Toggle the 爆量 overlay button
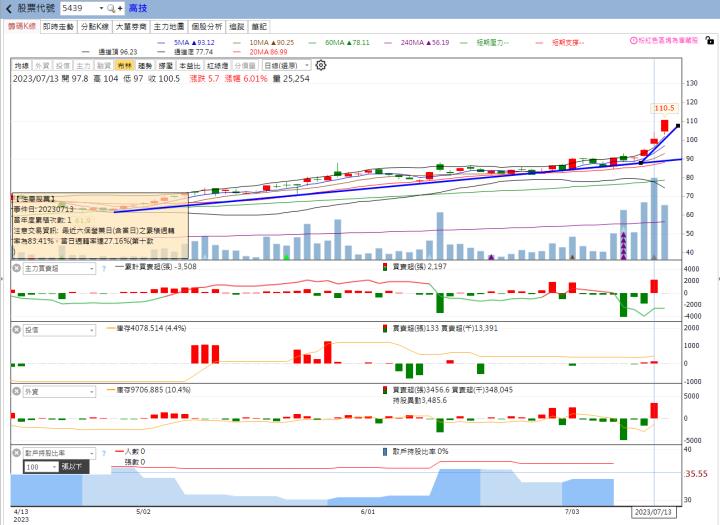720x525 pixels. [166, 66]
